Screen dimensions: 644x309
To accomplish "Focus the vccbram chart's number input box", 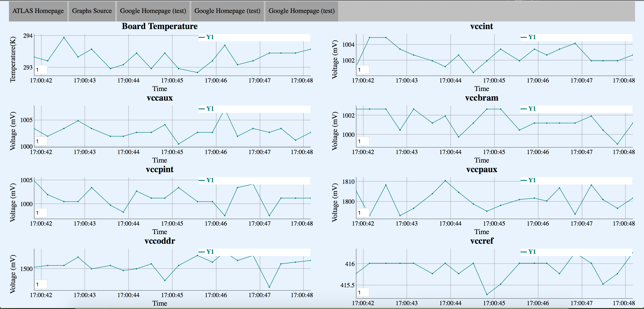I will pyautogui.click(x=363, y=141).
